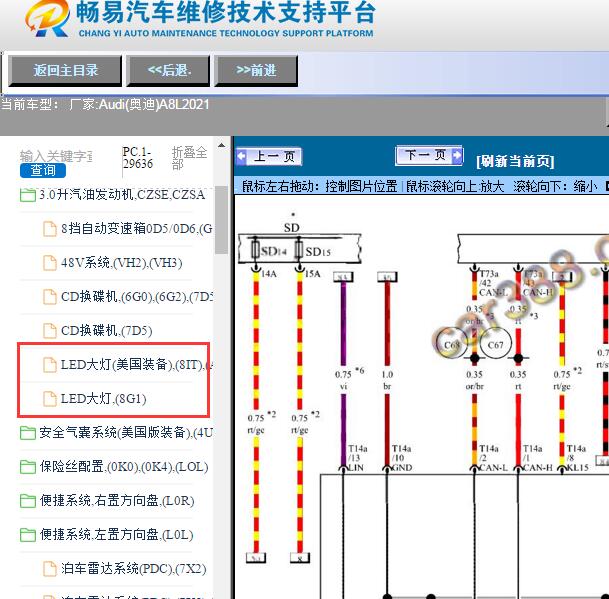Select the 安全气囊系统(美国版装备) entry
Screen dimensions: 609x599
click(126, 433)
